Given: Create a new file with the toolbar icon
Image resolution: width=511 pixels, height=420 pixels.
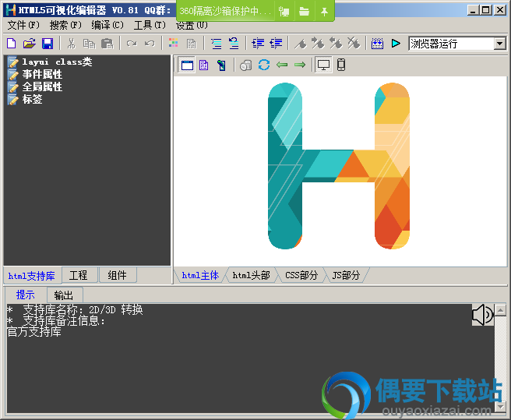Looking at the screenshot, I should click(12, 44).
